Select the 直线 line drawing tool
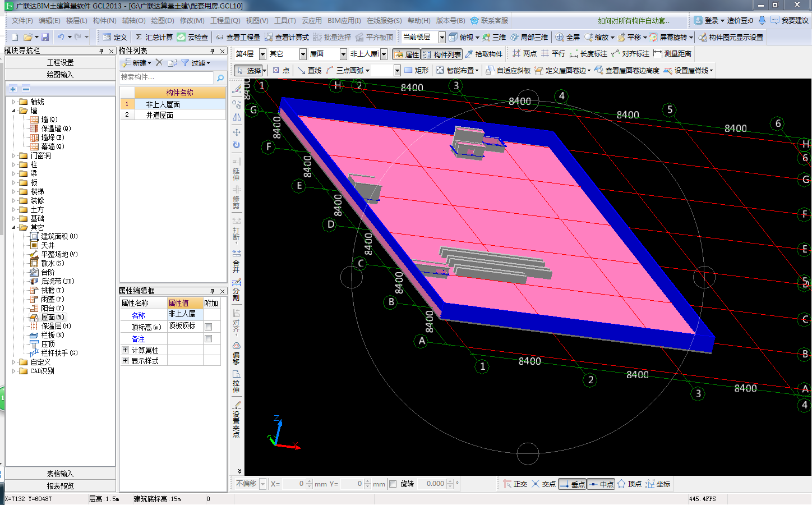Screen dimensions: 812x505 (x=310, y=70)
